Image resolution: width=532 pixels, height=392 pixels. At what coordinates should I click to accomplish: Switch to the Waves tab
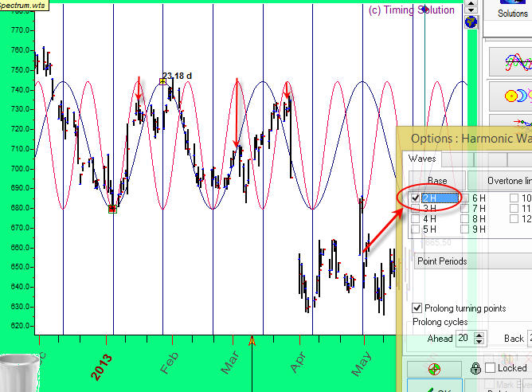point(417,158)
